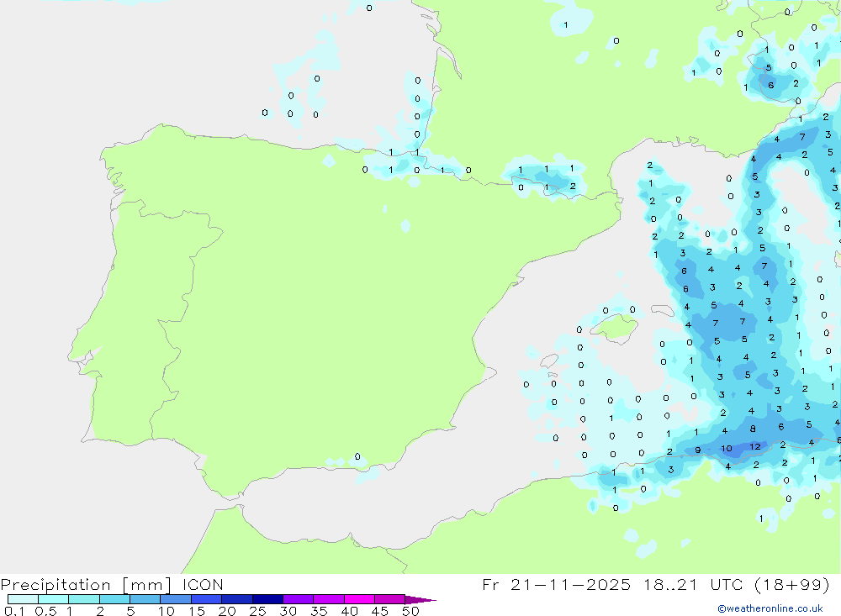Image resolution: width=841 pixels, height=616 pixels.
Task: Click the '8' precipitation value on the map
Action: pyautogui.click(x=753, y=429)
